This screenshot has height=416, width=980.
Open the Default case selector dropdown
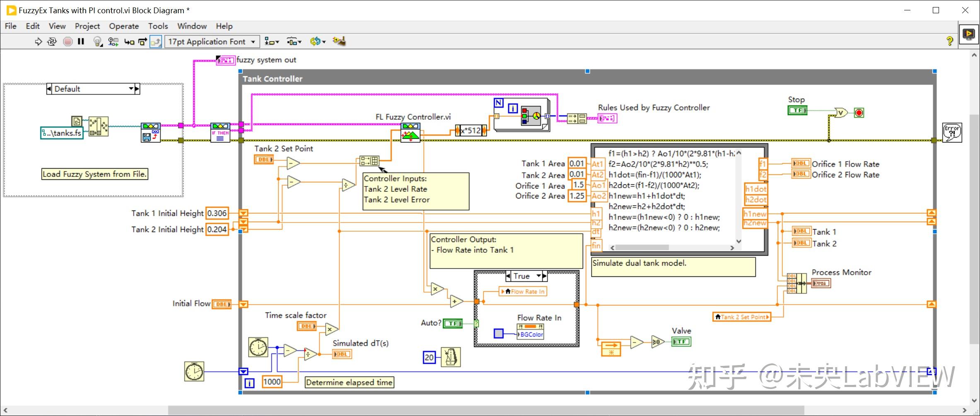(x=131, y=89)
